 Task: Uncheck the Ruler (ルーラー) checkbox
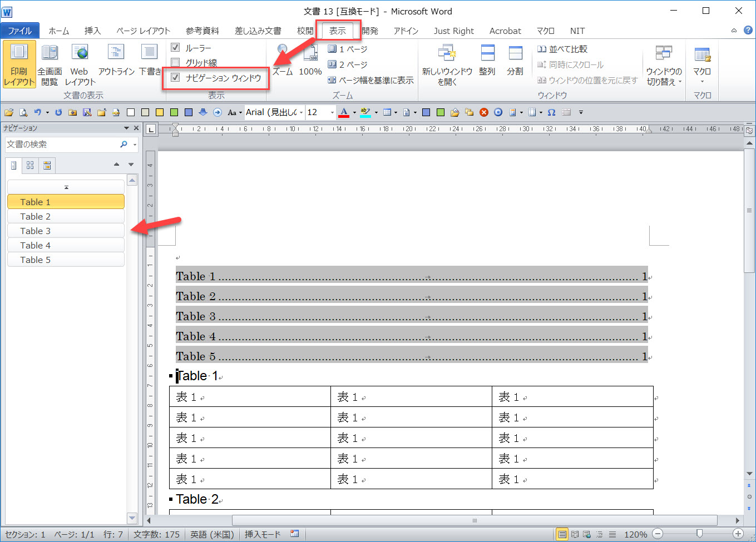pyautogui.click(x=176, y=48)
